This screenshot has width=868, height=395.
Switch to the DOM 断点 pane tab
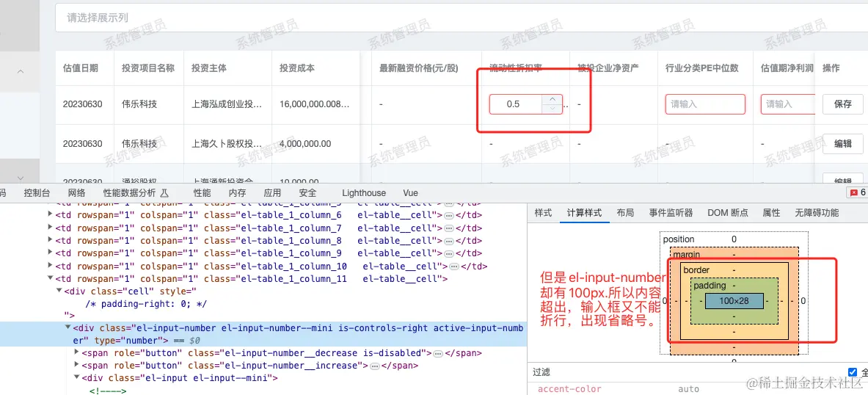coord(728,213)
